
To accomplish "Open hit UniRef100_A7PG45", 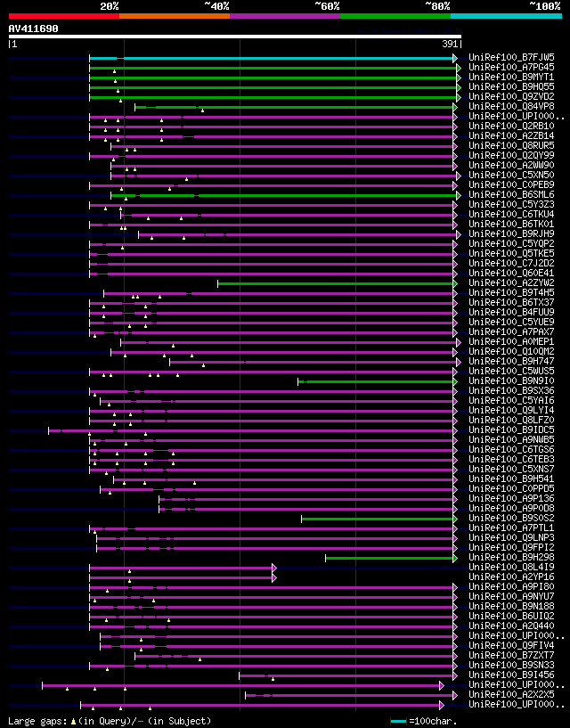I will [511, 68].
